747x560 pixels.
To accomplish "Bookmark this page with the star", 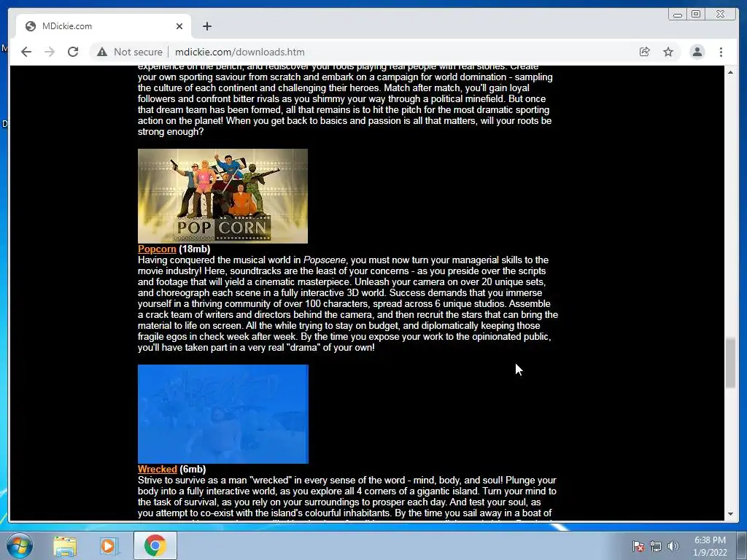I will pos(668,52).
